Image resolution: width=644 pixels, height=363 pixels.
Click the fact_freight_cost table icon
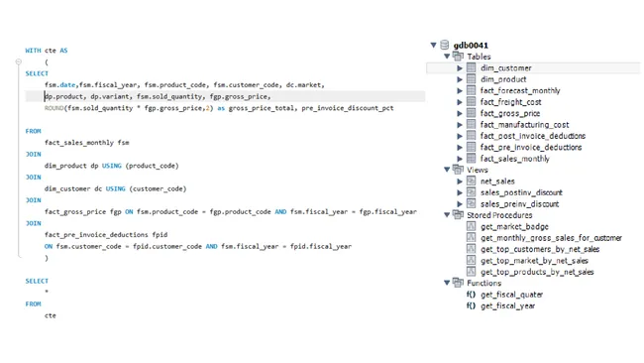point(471,101)
